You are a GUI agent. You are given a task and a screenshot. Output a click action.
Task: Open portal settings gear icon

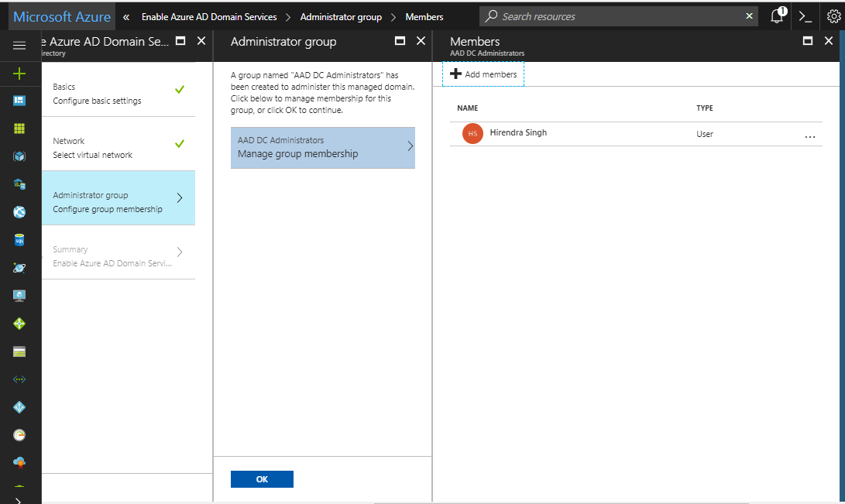833,17
